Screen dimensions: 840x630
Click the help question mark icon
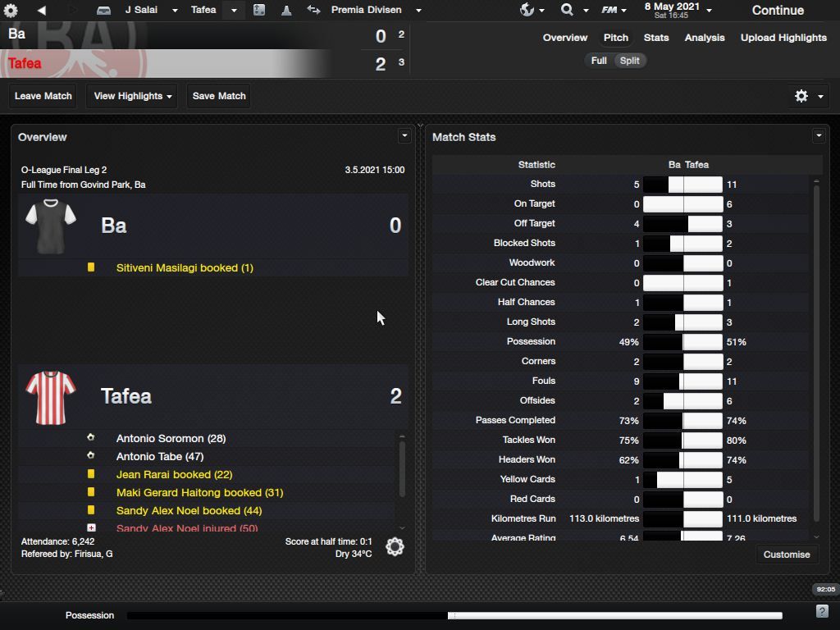pyautogui.click(x=822, y=611)
